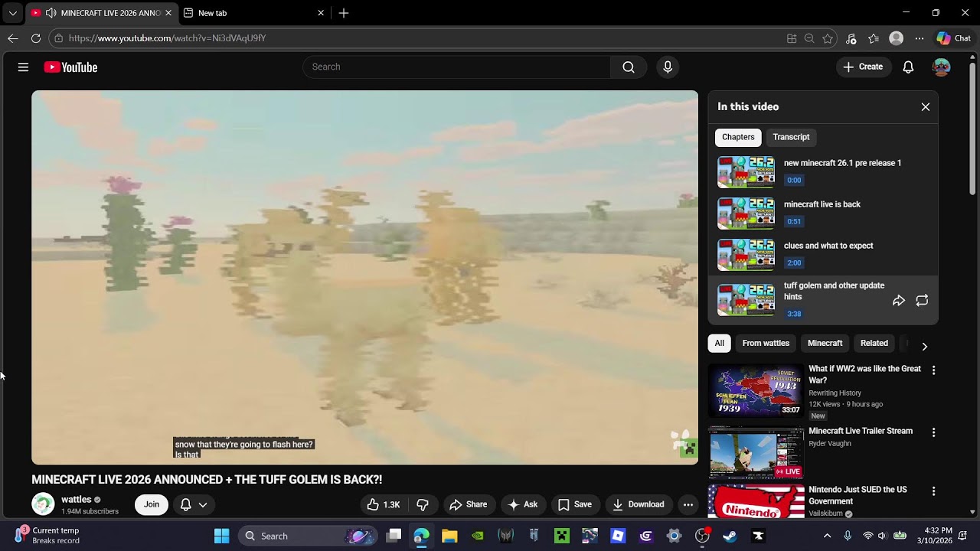Open the YouTube account avatar menu
The width and height of the screenshot is (980, 551).
tap(941, 67)
